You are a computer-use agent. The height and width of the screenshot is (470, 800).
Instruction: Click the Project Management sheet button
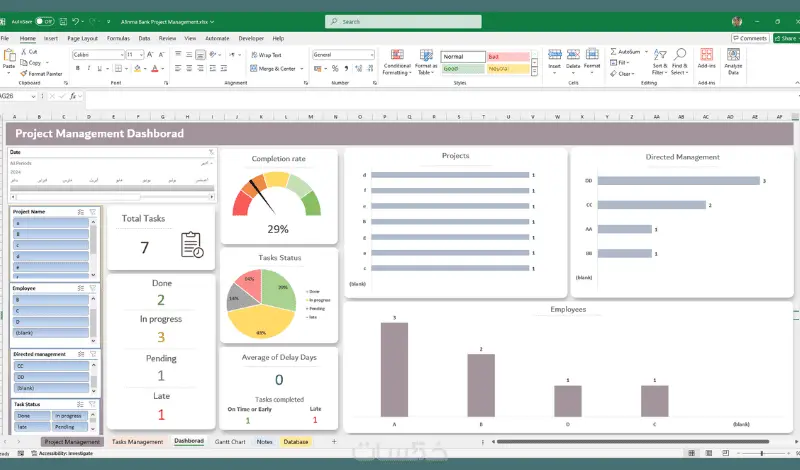coord(72,441)
